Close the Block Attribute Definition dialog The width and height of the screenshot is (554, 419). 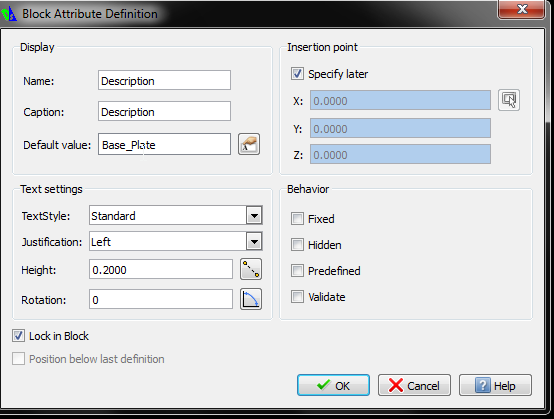point(521,9)
